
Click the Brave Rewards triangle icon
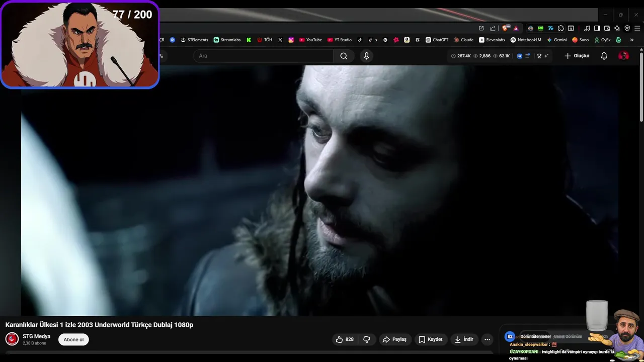coord(516,28)
